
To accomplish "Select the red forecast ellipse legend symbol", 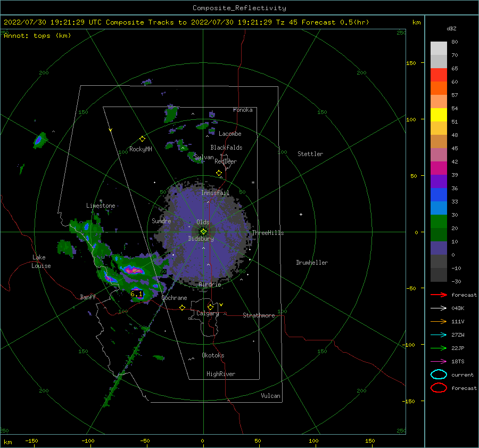I will [x=439, y=388].
